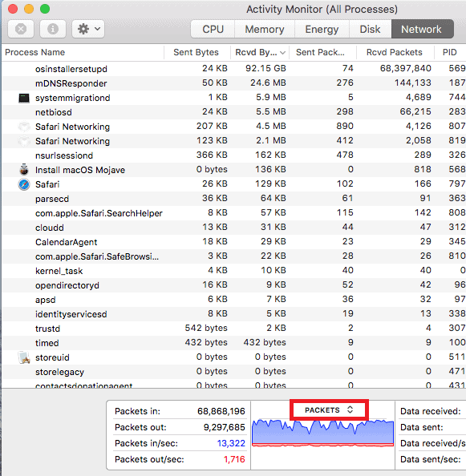Select the osinstallersetupd process row
This screenshot has height=476, width=466.
click(x=234, y=69)
